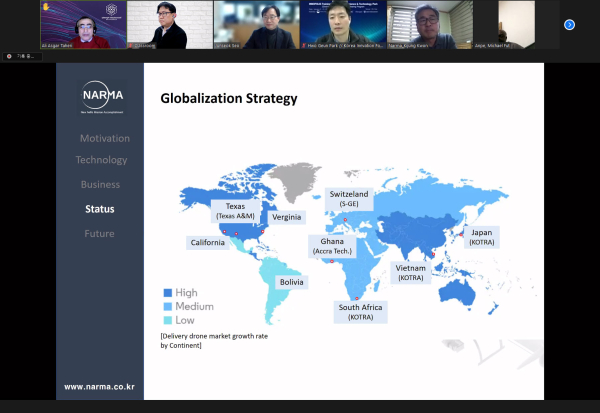Open the Motivation section in slide sidebar
Viewport: 600px width, 413px height.
(105, 138)
